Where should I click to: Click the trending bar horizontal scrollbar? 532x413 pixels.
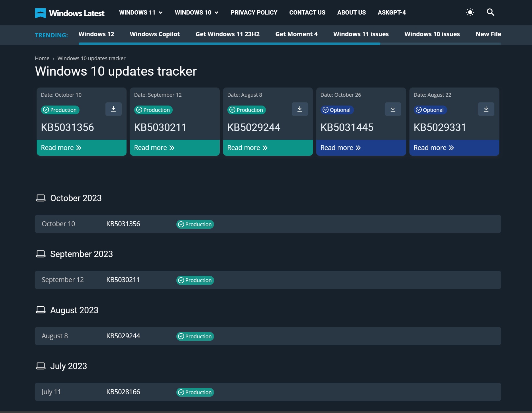[229, 44]
